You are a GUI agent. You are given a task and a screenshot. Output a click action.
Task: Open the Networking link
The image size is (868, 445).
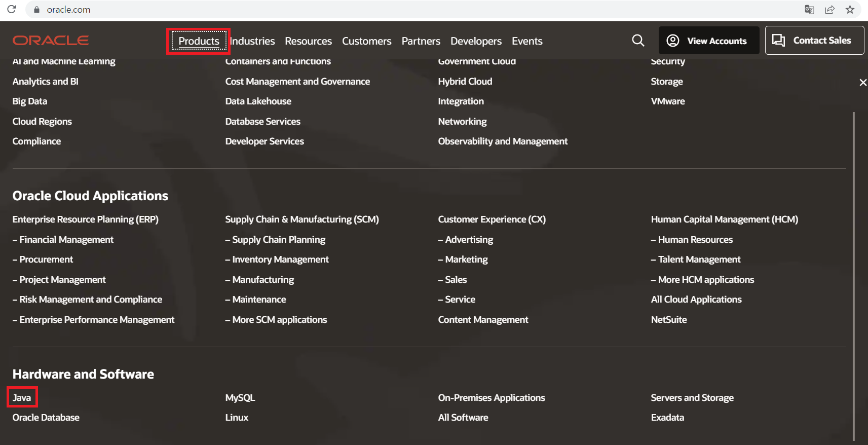[462, 122]
